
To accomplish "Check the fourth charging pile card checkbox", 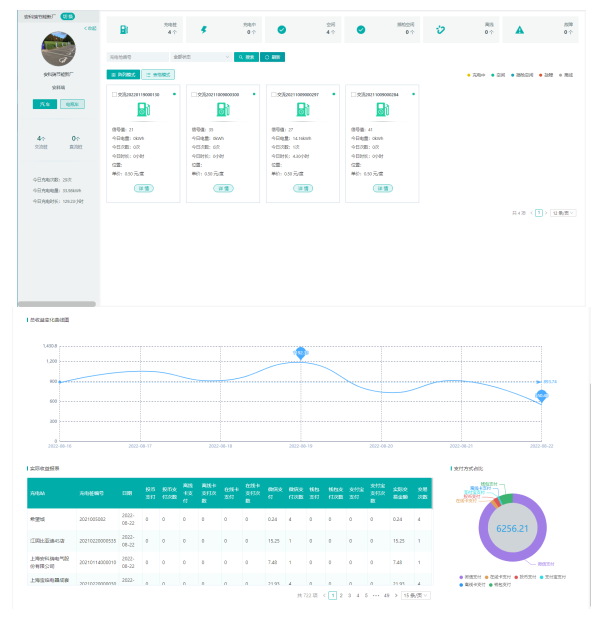I will [x=350, y=94].
